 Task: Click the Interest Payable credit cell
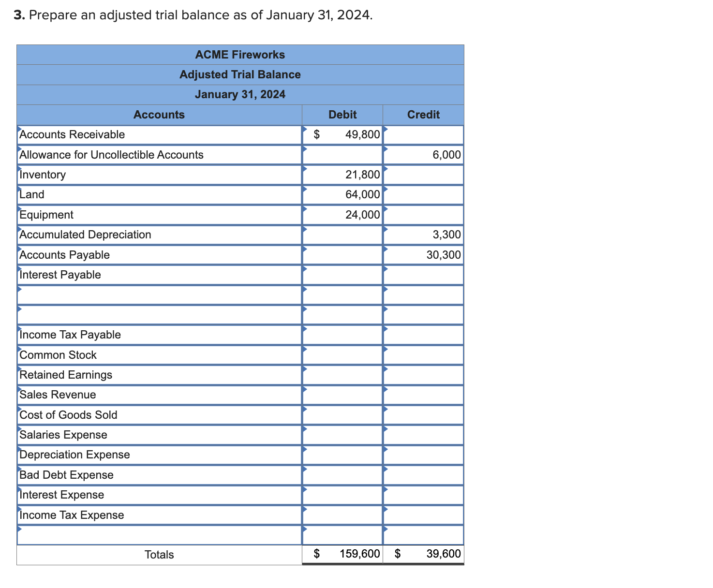(x=423, y=275)
